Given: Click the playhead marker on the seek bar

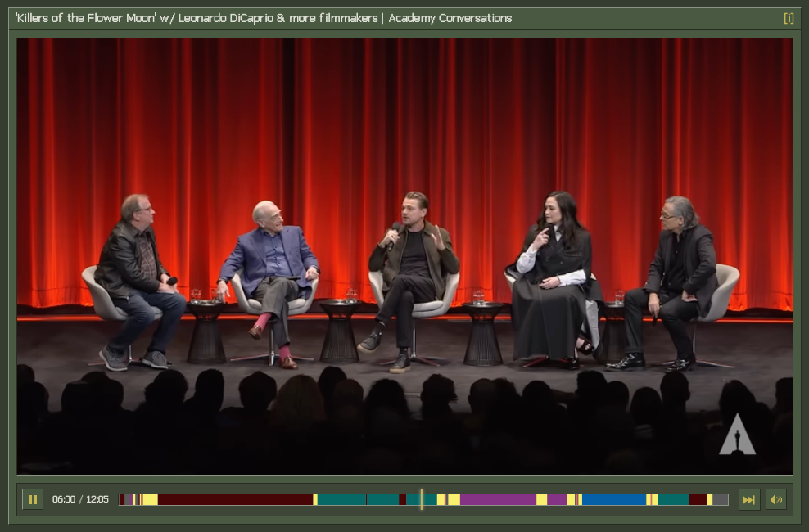Looking at the screenshot, I should tap(422, 499).
